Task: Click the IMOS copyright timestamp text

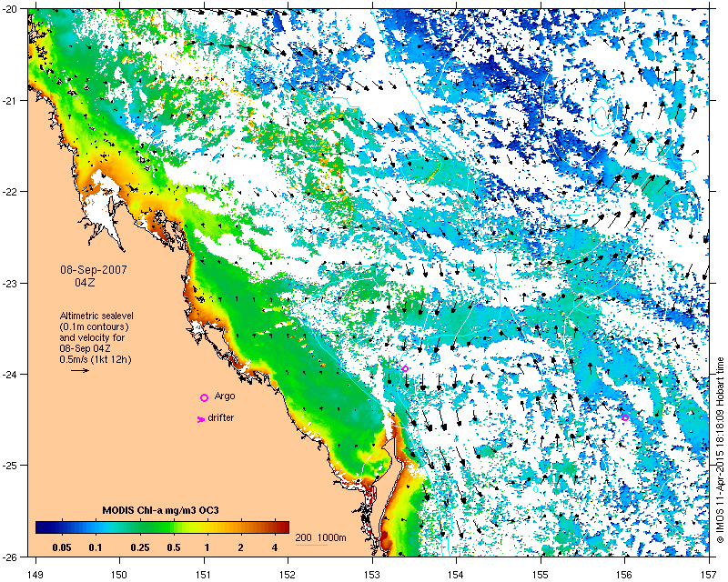Action: click(x=720, y=451)
